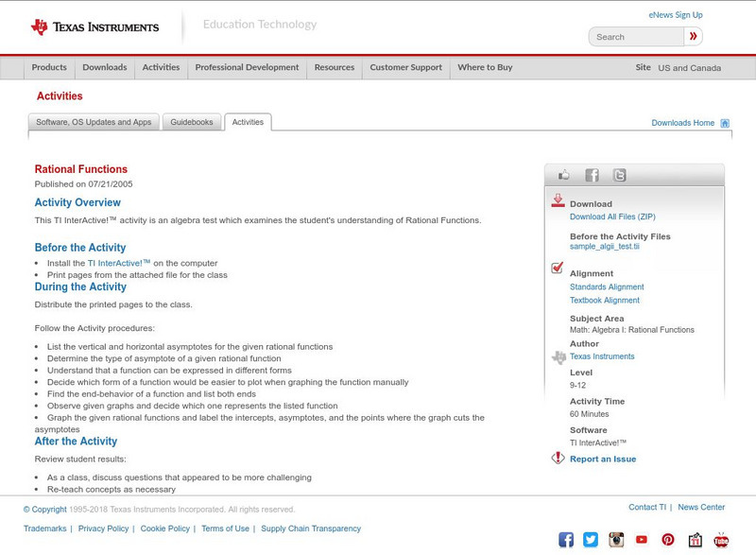Open the Downloads menu
The image size is (756, 555).
point(105,67)
